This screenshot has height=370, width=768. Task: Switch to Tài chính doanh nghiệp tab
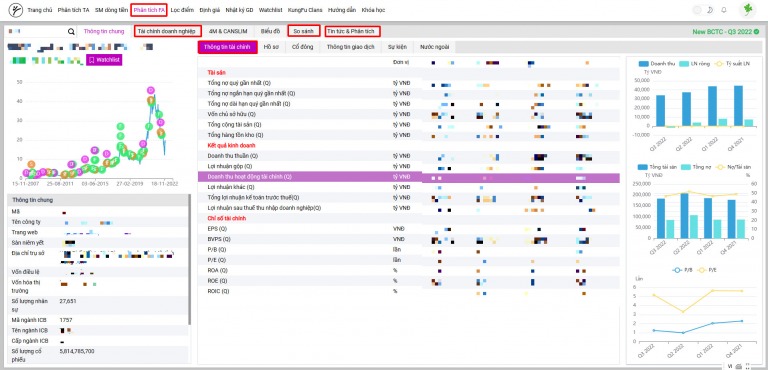pyautogui.click(x=167, y=31)
